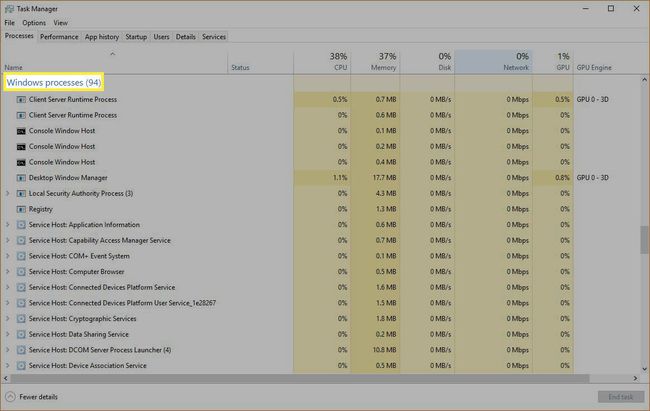Switch to the Performance tab

[59, 37]
